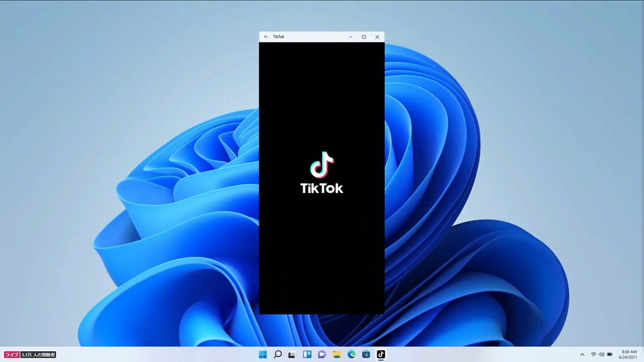644x362 pixels.
Task: Open Task View
Action: click(x=292, y=354)
